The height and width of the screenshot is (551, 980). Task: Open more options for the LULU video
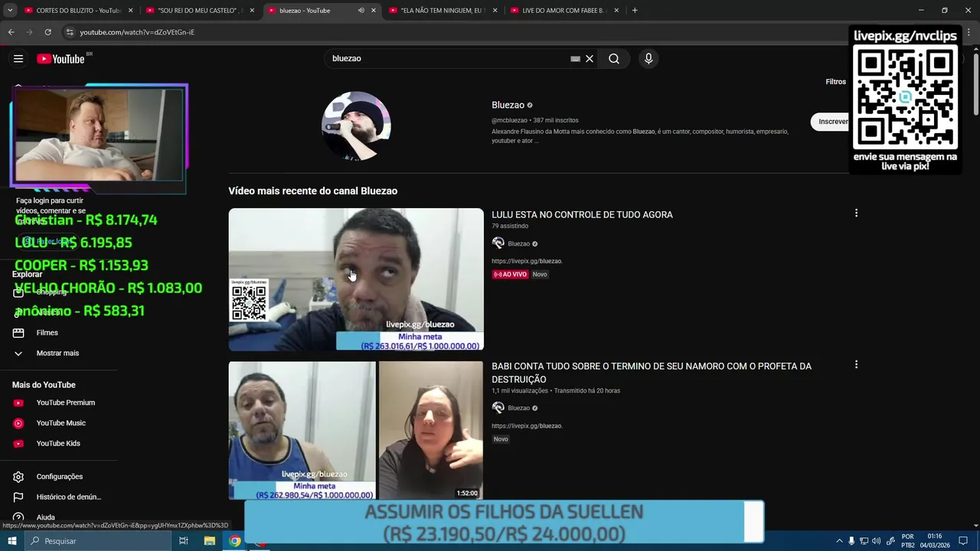click(x=856, y=213)
